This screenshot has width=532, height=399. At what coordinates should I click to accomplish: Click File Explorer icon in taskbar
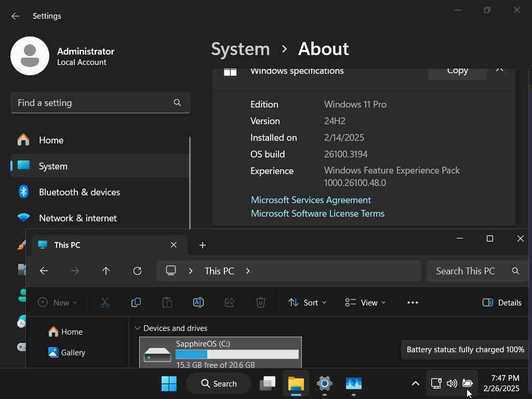click(296, 384)
